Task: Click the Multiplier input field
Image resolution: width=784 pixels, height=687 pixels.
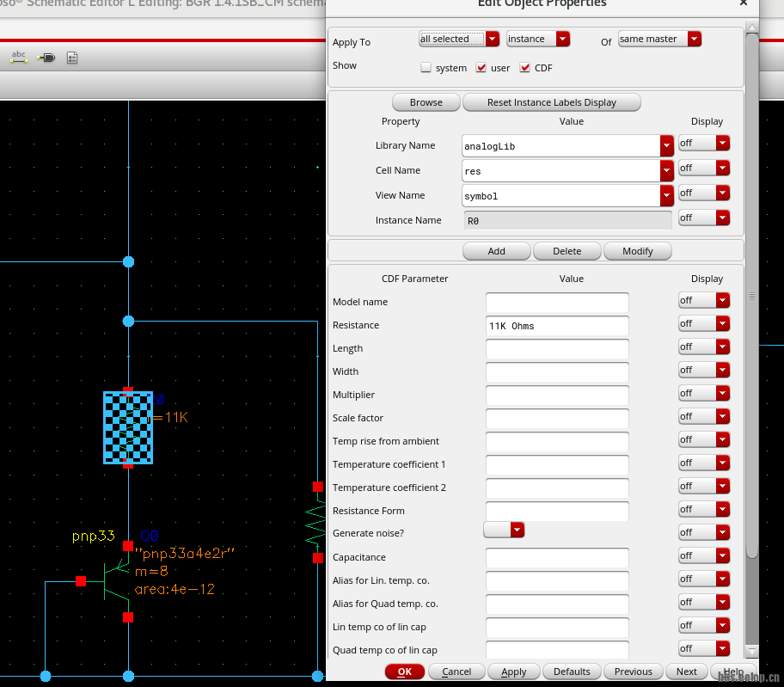Action: click(x=557, y=395)
